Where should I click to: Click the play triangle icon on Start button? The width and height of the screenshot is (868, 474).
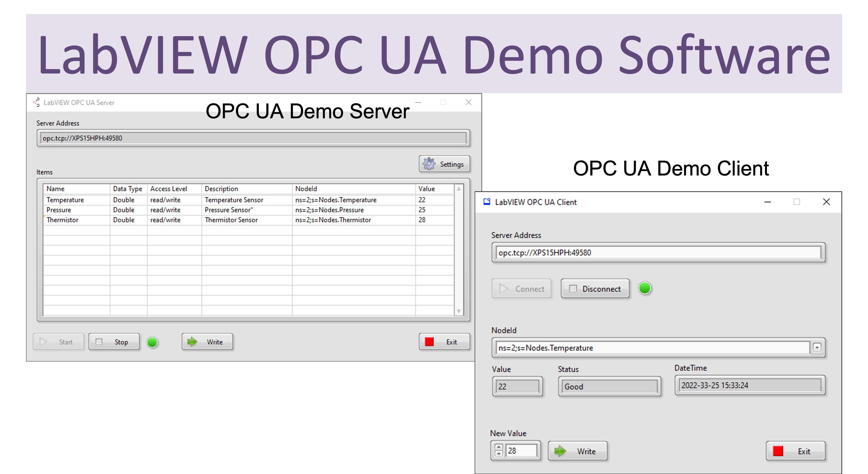coord(43,342)
